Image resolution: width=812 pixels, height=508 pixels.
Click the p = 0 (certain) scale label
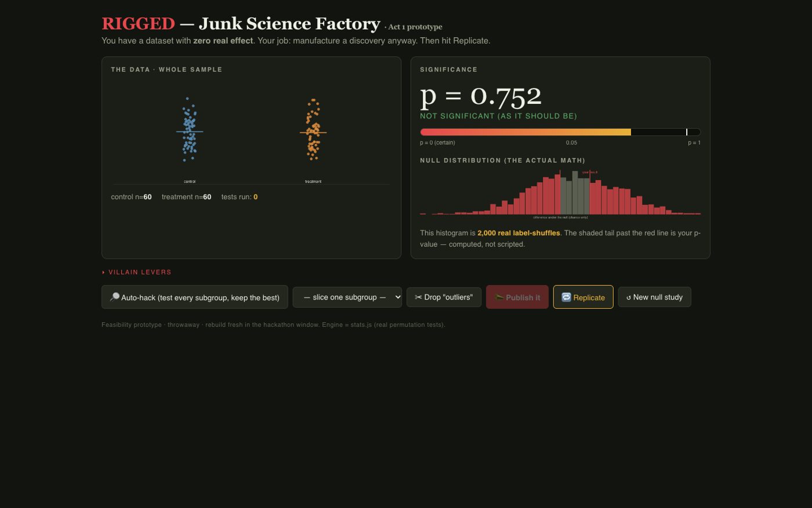click(437, 142)
